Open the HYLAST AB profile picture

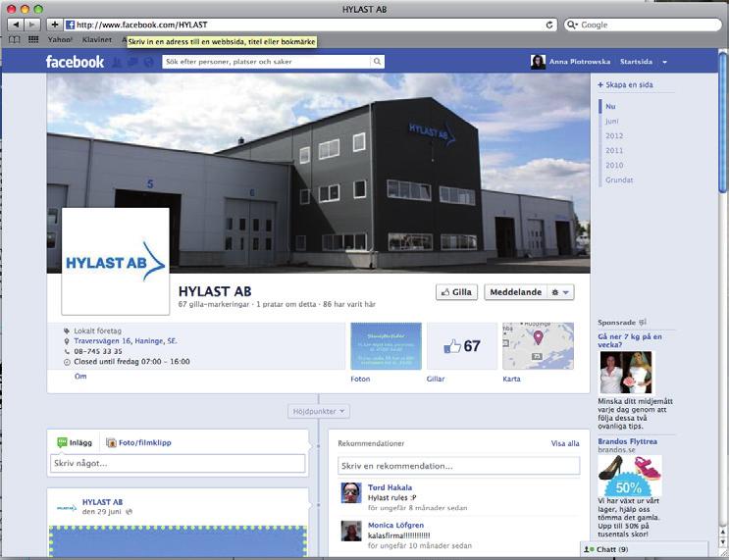(116, 261)
